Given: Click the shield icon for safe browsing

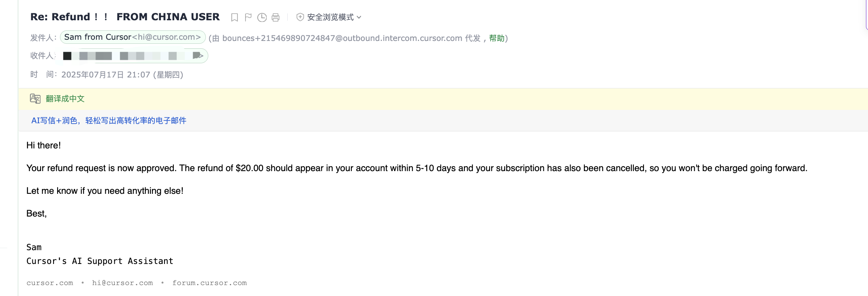Looking at the screenshot, I should [300, 17].
